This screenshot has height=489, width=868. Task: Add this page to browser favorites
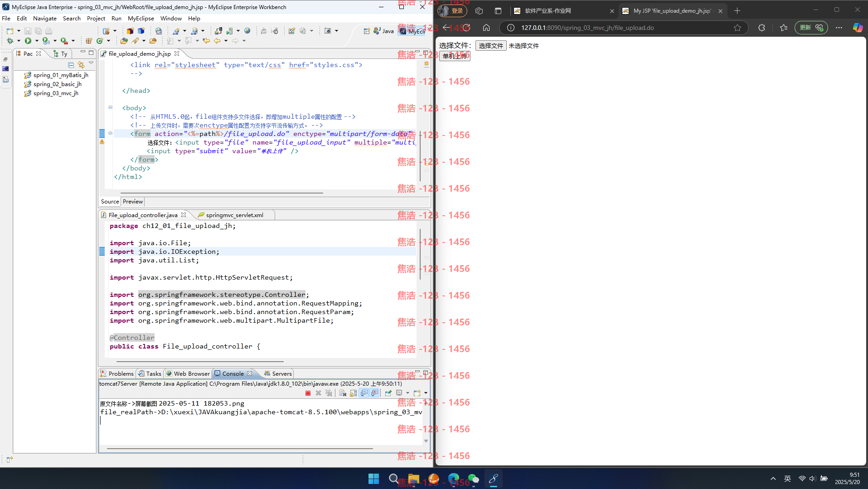click(x=737, y=28)
